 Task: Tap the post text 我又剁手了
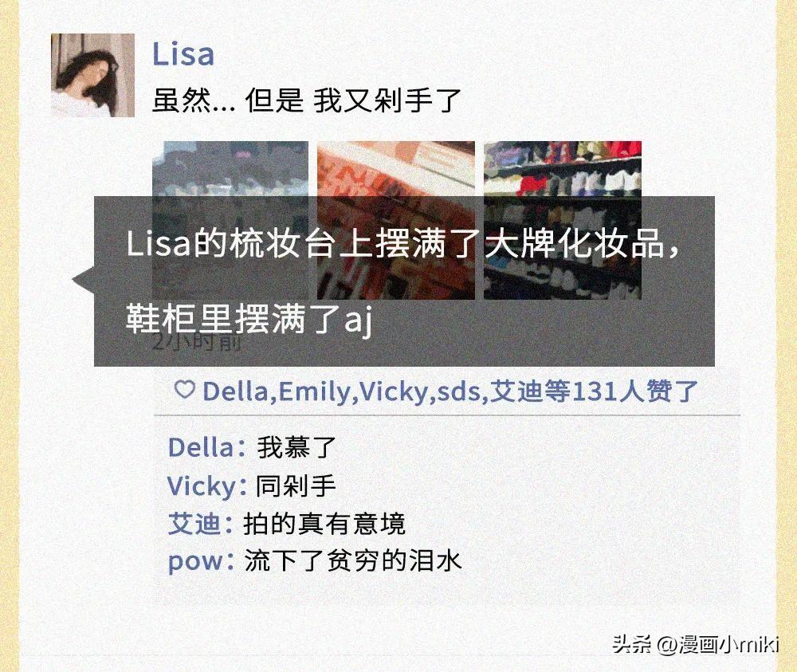pyautogui.click(x=387, y=100)
